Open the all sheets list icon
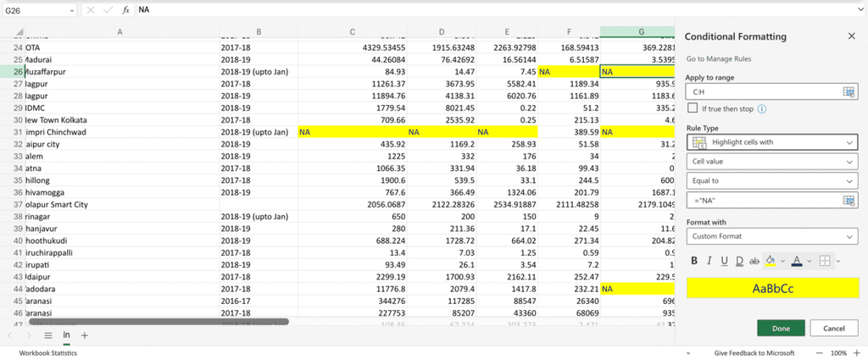The height and width of the screenshot is (359, 868). (48, 335)
